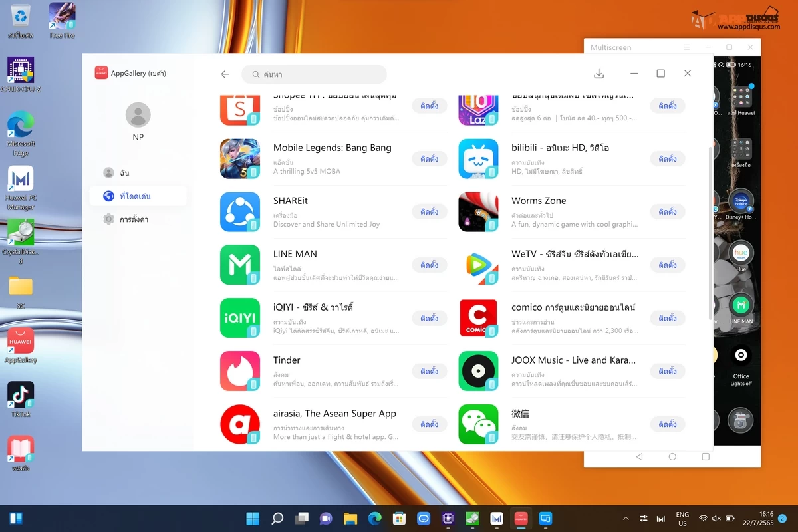798x532 pixels.
Task: Open the CrystalDiskMark desktop shortcut
Action: pos(21,242)
